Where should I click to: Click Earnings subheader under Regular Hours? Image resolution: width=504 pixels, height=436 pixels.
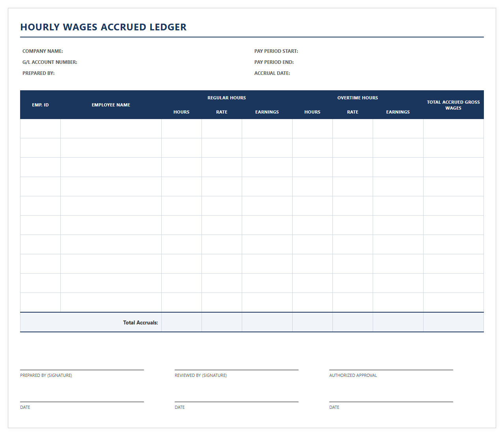click(x=267, y=112)
